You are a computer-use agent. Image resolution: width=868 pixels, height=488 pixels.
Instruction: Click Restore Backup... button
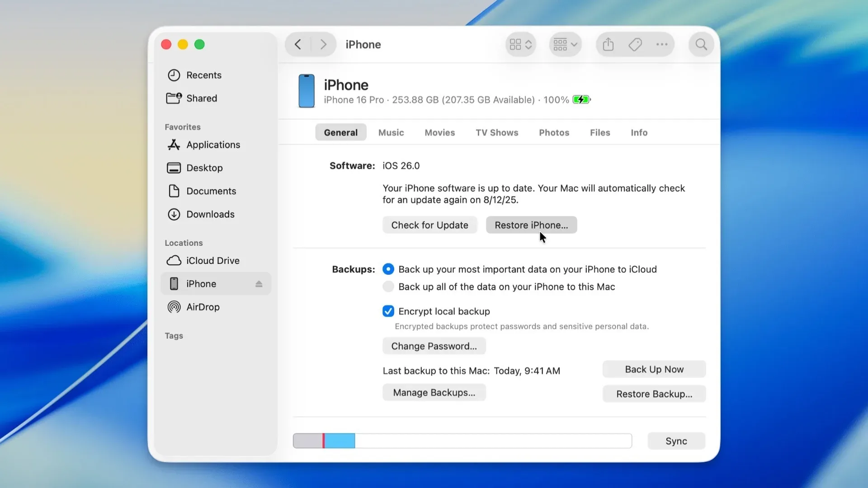654,394
